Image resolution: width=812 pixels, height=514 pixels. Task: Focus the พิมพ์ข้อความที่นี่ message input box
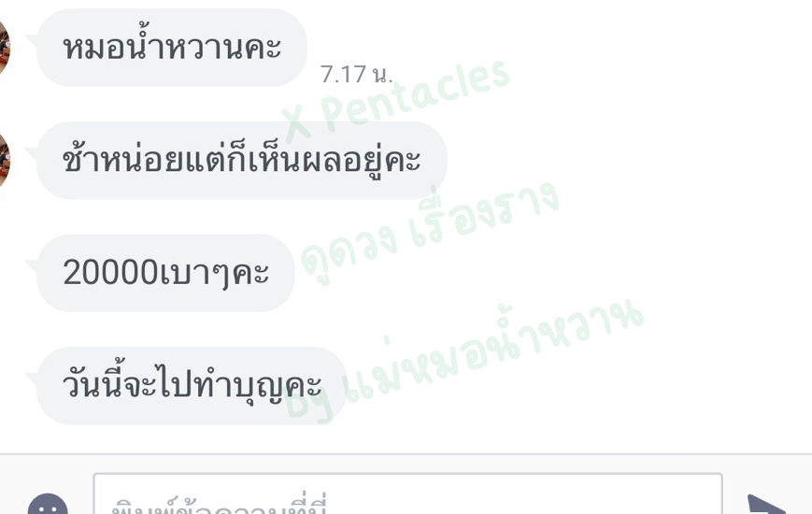point(407,493)
